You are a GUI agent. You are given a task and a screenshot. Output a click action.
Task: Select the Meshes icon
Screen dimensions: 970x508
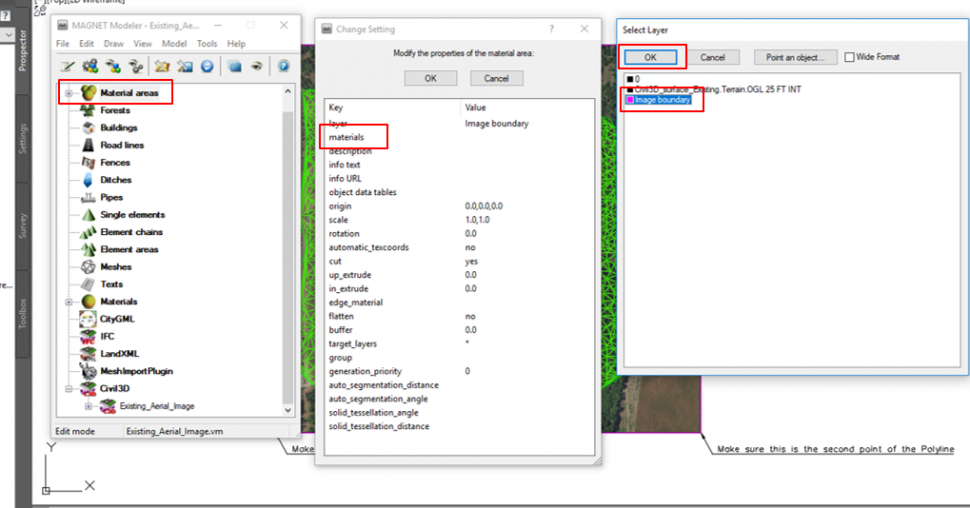[88, 267]
